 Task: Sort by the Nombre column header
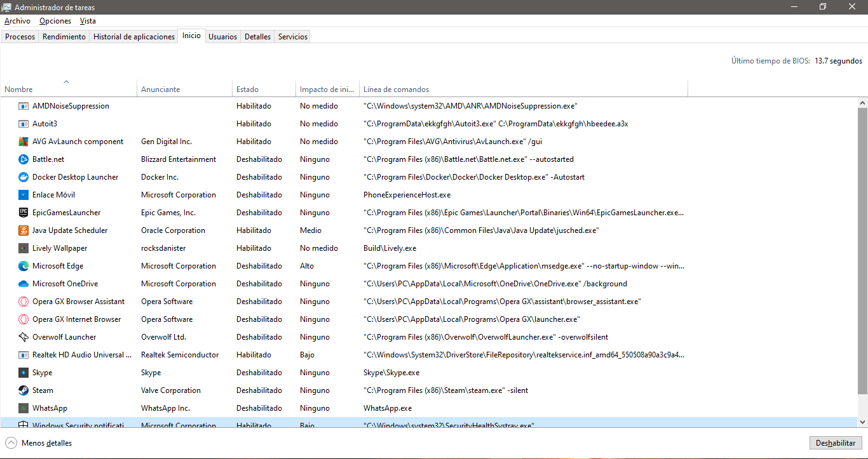(69, 88)
